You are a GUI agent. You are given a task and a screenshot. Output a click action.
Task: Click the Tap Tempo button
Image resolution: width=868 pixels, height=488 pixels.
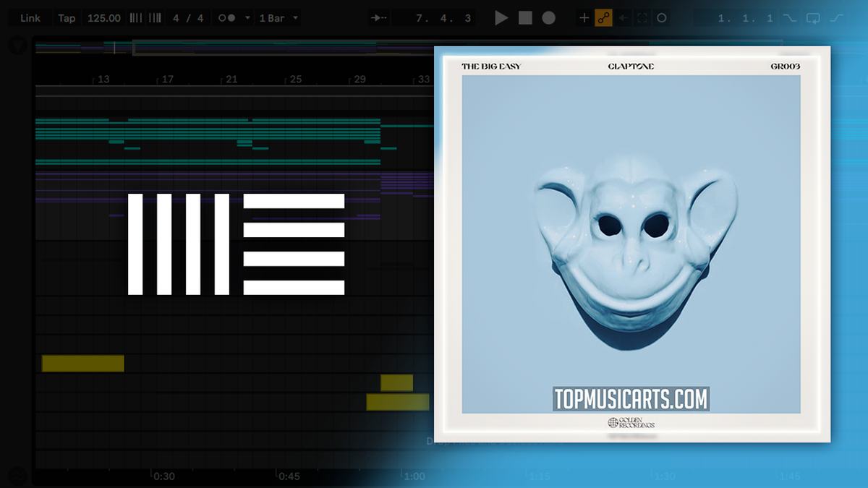(x=67, y=17)
